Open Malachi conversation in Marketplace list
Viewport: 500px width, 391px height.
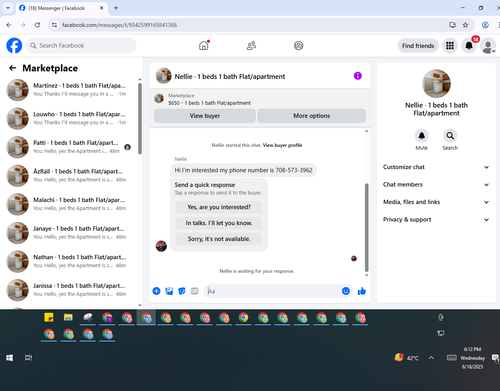pyautogui.click(x=70, y=204)
